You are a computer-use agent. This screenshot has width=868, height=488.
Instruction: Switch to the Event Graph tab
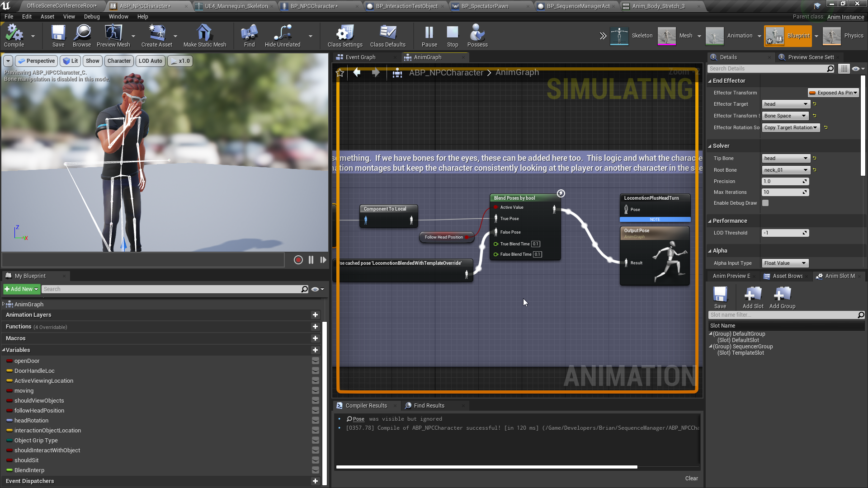362,57
